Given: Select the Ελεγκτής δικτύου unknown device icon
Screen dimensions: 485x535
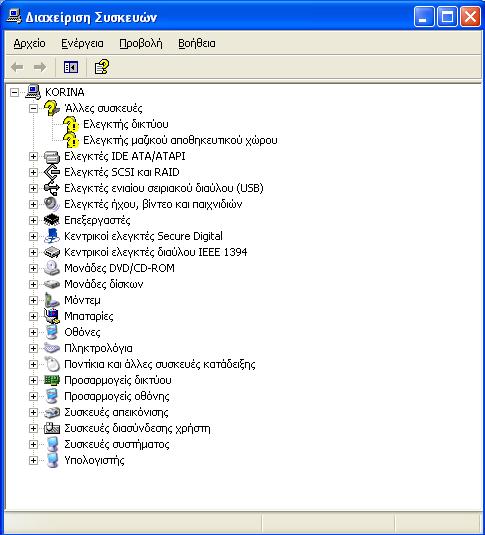Looking at the screenshot, I should point(71,124).
